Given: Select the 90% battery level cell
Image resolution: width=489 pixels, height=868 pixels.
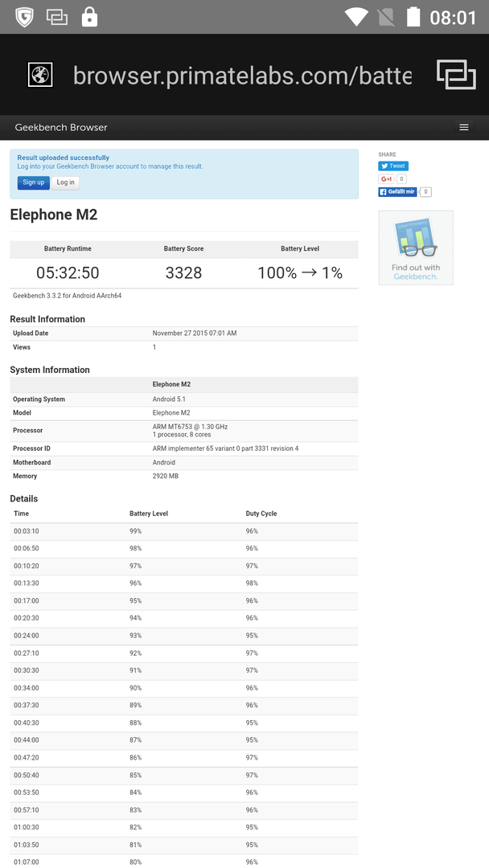Looking at the screenshot, I should 136,688.
